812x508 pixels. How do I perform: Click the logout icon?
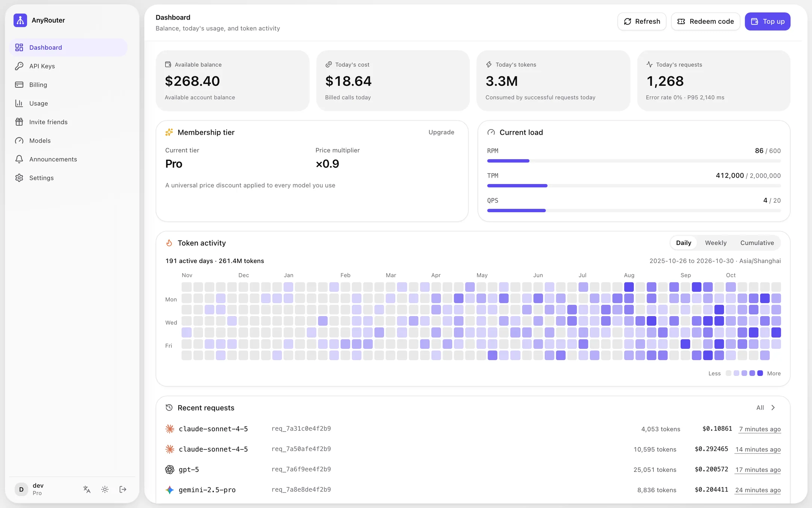coord(123,489)
